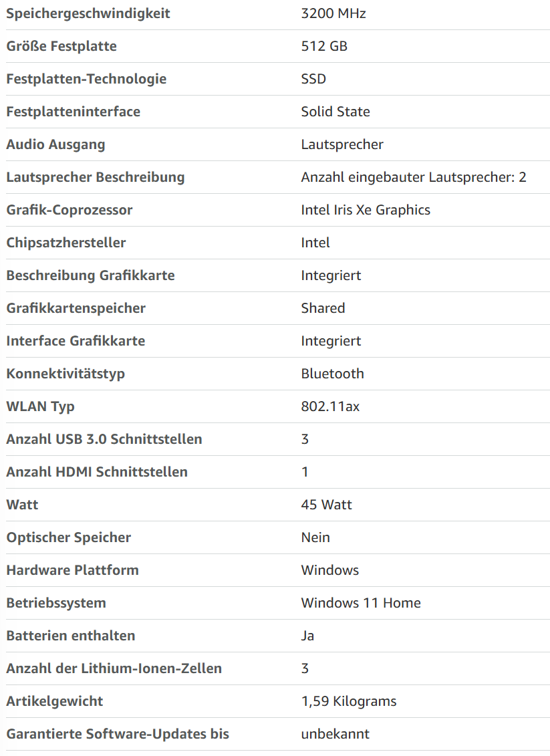
Task: Click the Optischer Speicher label
Action: tap(68, 537)
